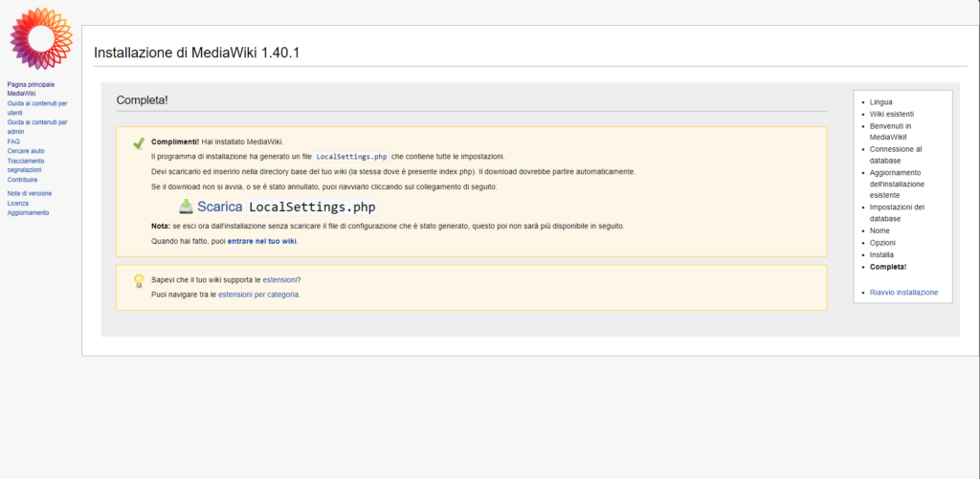Click 'Opzioni' step in installer list
The image size is (980, 479).
(x=882, y=242)
